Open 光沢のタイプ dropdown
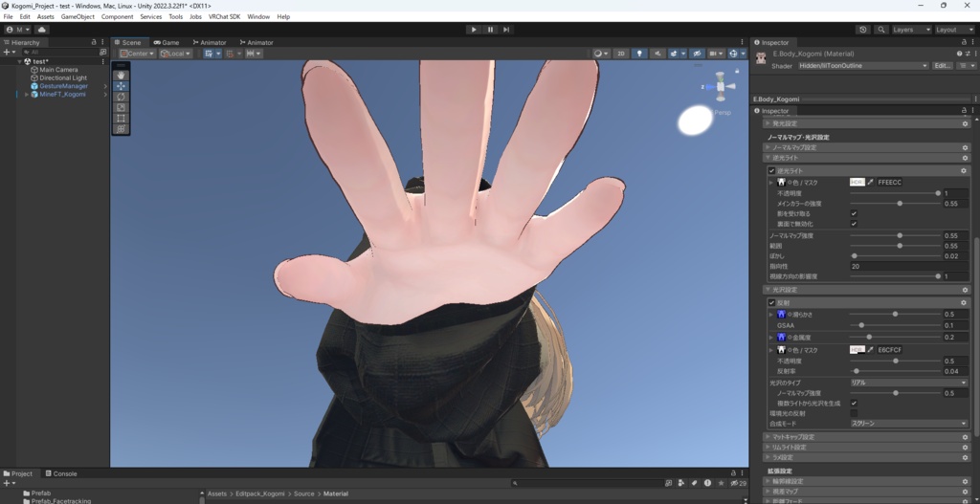The width and height of the screenshot is (980, 504). (x=908, y=383)
